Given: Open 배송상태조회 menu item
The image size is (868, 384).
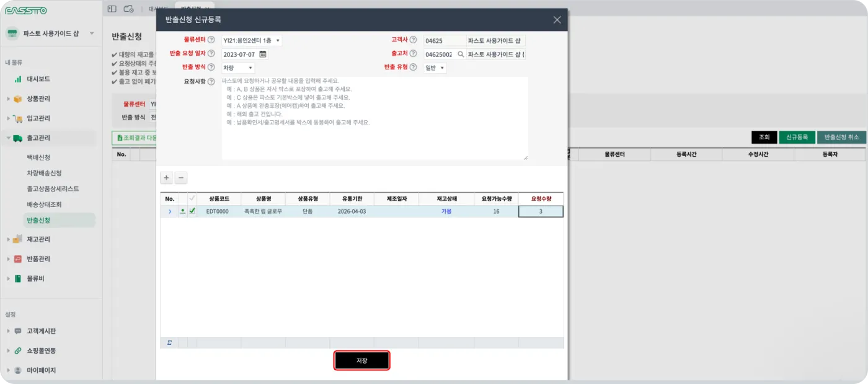Looking at the screenshot, I should coord(44,204).
